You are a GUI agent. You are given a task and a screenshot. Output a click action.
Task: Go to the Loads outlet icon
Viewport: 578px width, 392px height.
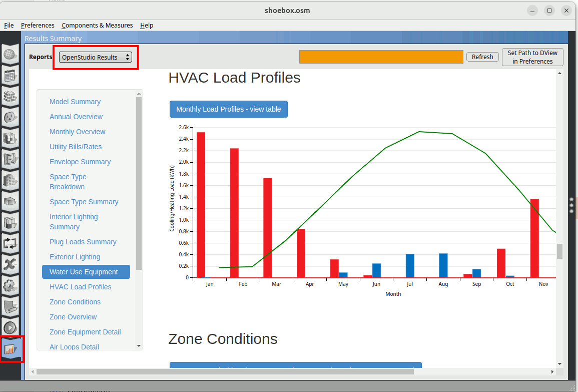point(11,118)
